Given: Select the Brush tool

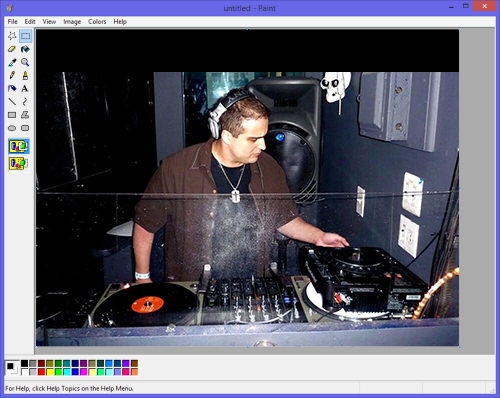Looking at the screenshot, I should pyautogui.click(x=25, y=75).
